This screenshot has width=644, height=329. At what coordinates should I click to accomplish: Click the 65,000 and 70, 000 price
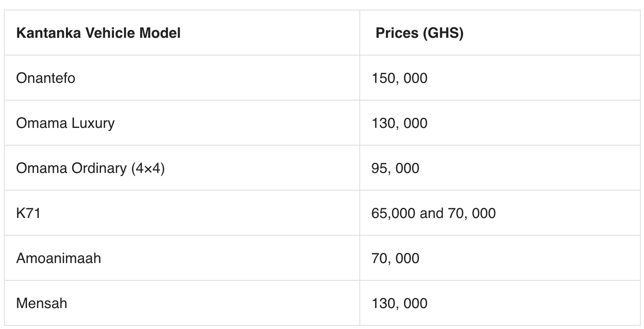point(433,213)
